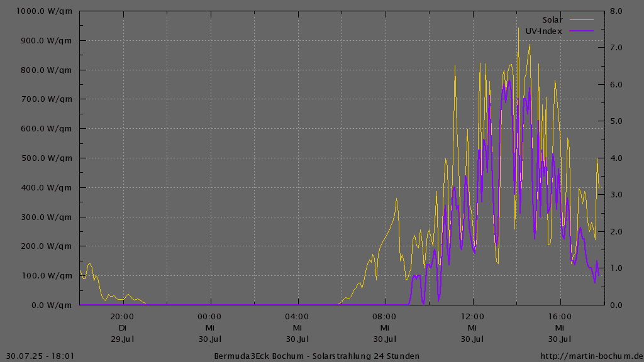The height and width of the screenshot is (362, 644).
Task: Click the 20:00 time axis label
Action: 122,317
